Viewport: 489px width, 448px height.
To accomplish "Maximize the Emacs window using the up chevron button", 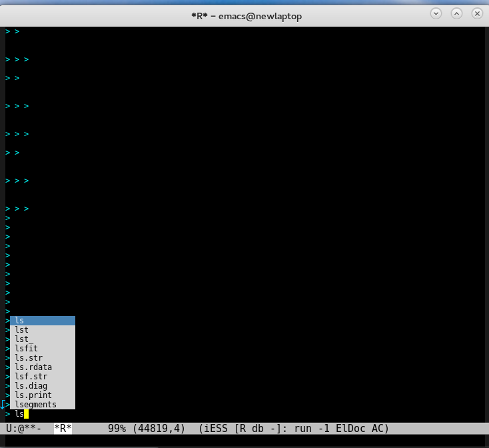I will (456, 13).
